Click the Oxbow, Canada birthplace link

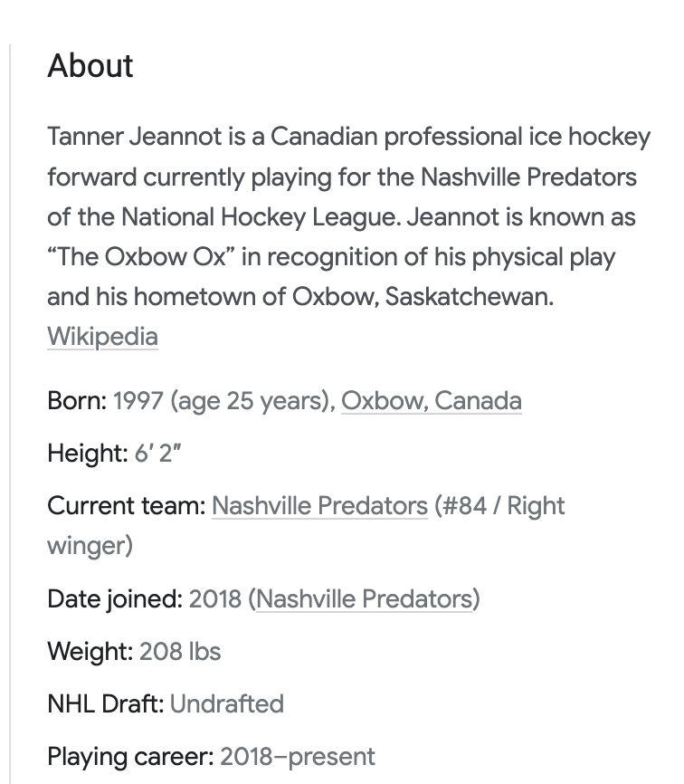pos(431,401)
